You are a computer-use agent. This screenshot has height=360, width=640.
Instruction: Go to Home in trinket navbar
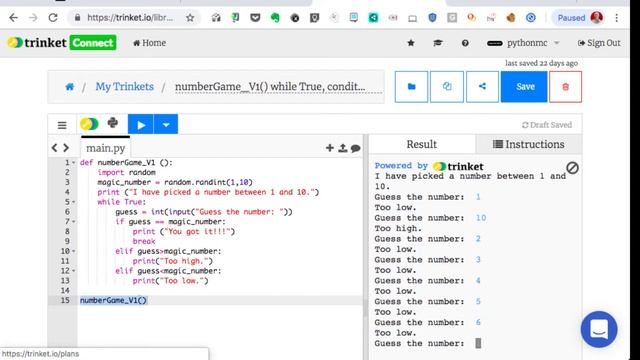(x=149, y=43)
